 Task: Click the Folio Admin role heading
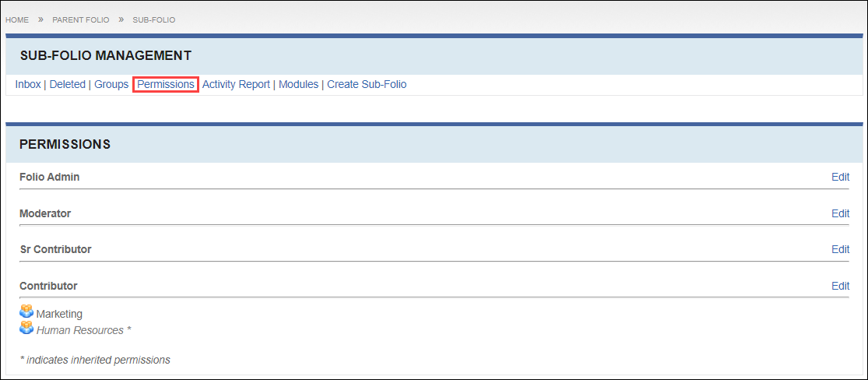(x=49, y=178)
